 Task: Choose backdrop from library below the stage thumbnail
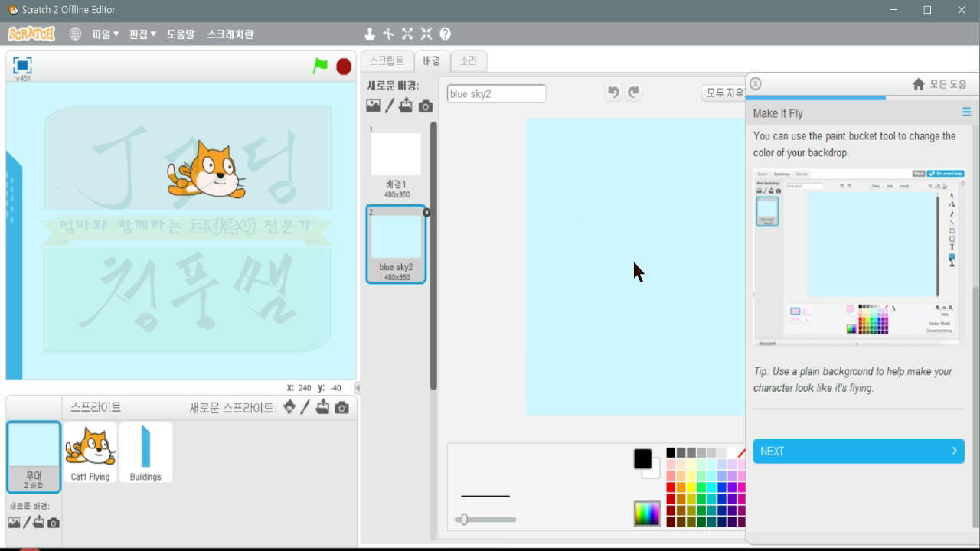(14, 523)
